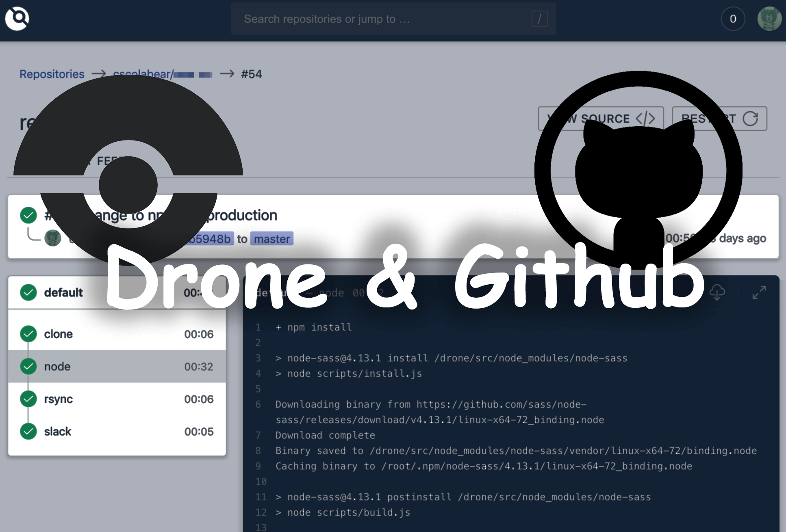Viewport: 786px width, 532px height.
Task: Click the build success check icon
Action: (x=28, y=215)
